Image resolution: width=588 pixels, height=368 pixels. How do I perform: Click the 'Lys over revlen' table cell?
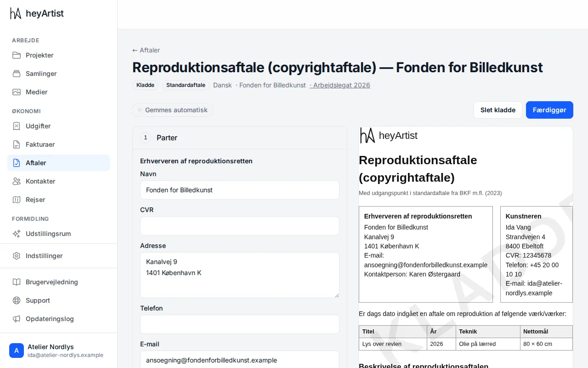(393, 344)
